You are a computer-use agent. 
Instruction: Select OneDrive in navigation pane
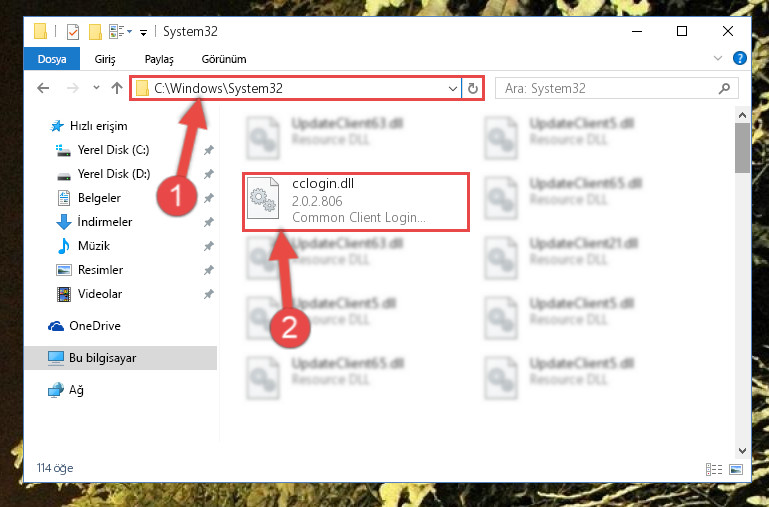(94, 325)
